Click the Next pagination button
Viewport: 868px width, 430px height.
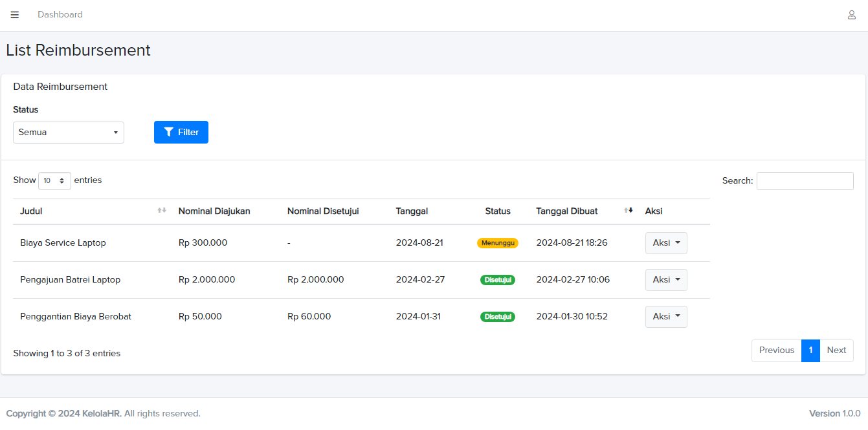coord(836,350)
